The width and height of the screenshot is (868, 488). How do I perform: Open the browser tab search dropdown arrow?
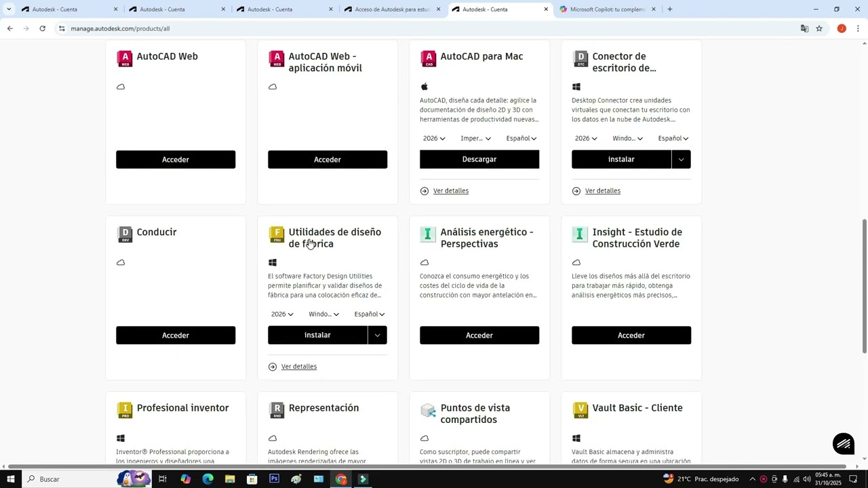(x=9, y=9)
